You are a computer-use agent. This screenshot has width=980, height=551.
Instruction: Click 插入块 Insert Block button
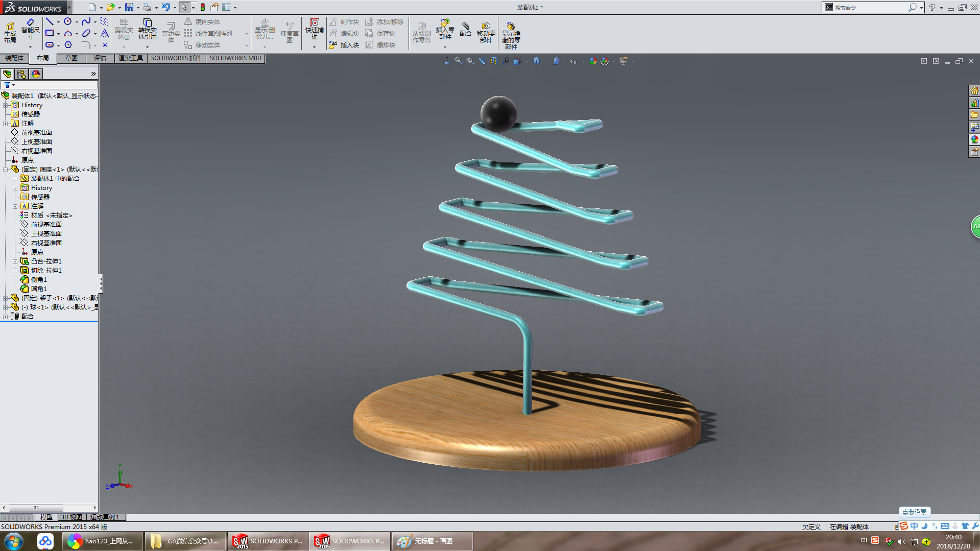344,45
